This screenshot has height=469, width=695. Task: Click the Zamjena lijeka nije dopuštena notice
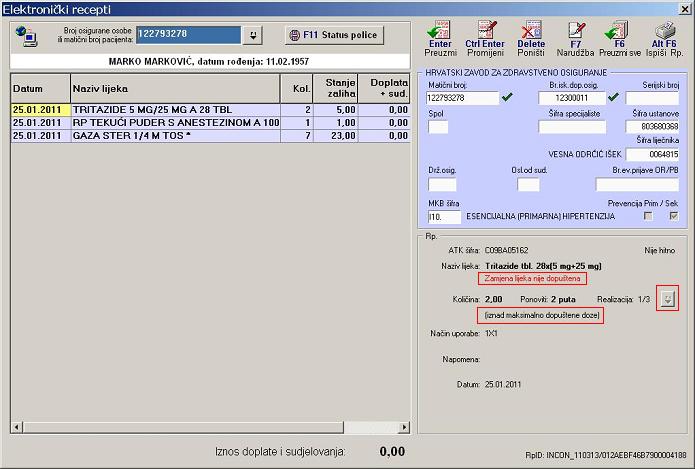(x=532, y=278)
